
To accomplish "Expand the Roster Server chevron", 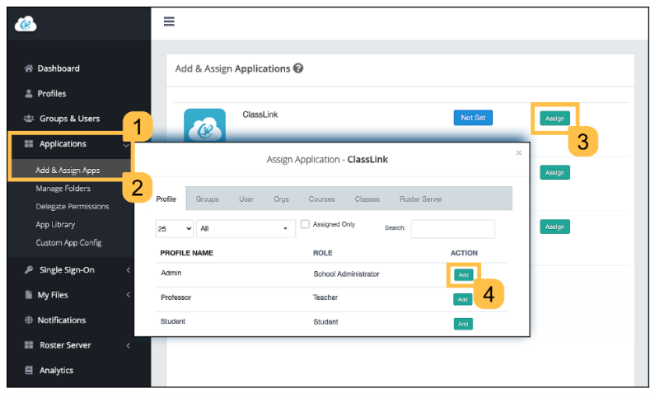I will pos(128,345).
